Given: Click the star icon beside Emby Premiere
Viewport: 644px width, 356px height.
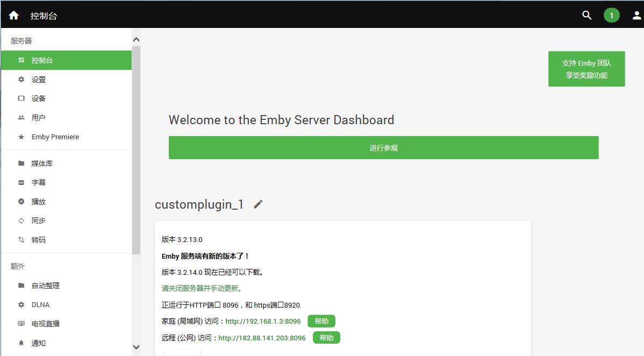Looking at the screenshot, I should (22, 137).
